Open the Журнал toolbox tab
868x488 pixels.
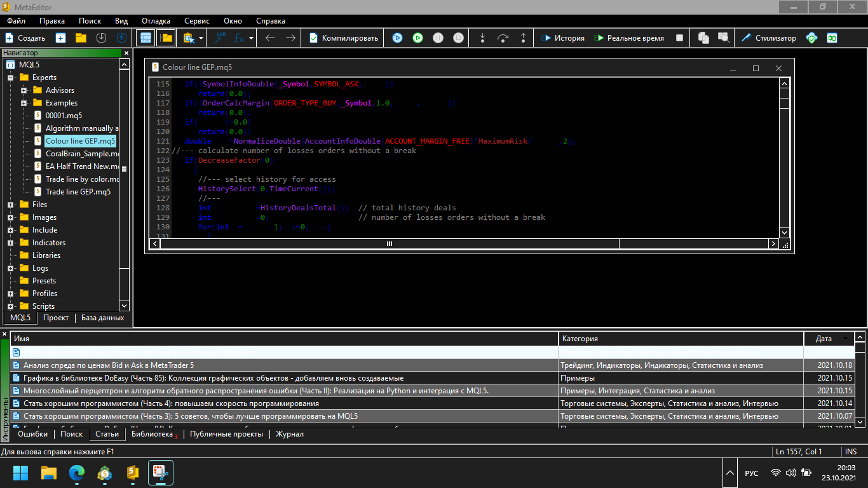289,434
